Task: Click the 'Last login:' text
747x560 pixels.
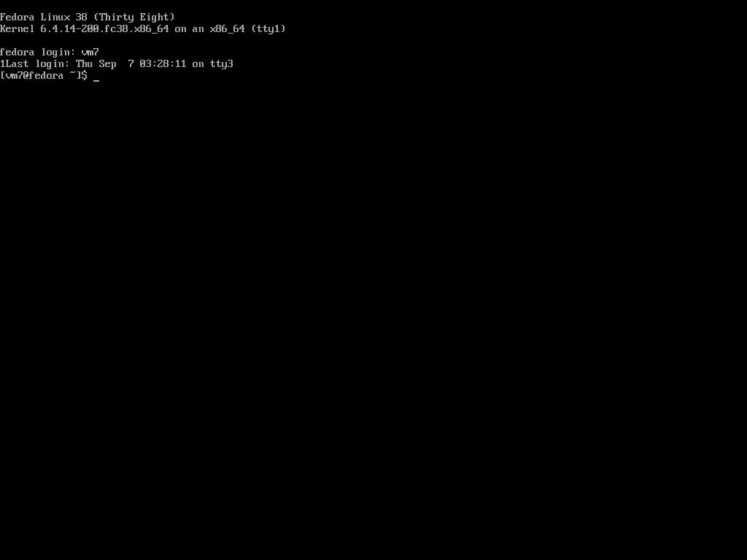Action: [38, 64]
